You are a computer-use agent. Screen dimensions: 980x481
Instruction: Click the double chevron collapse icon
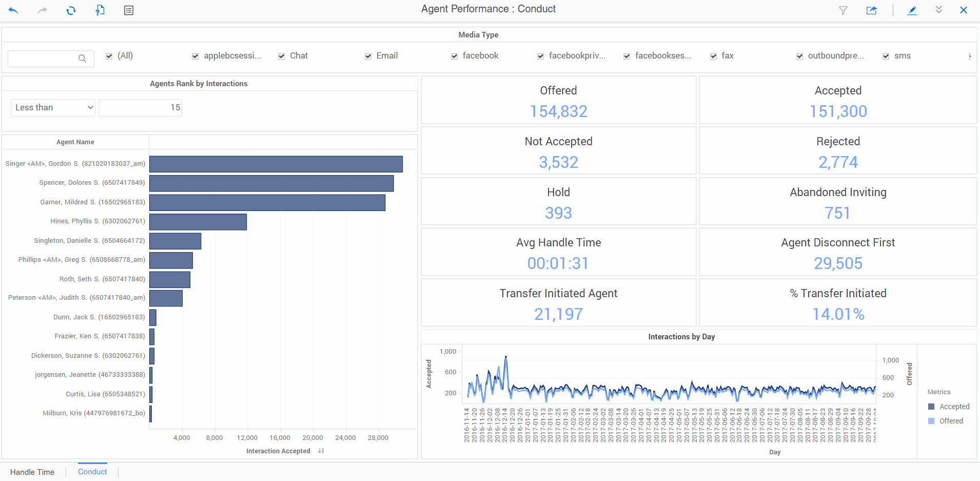click(938, 10)
